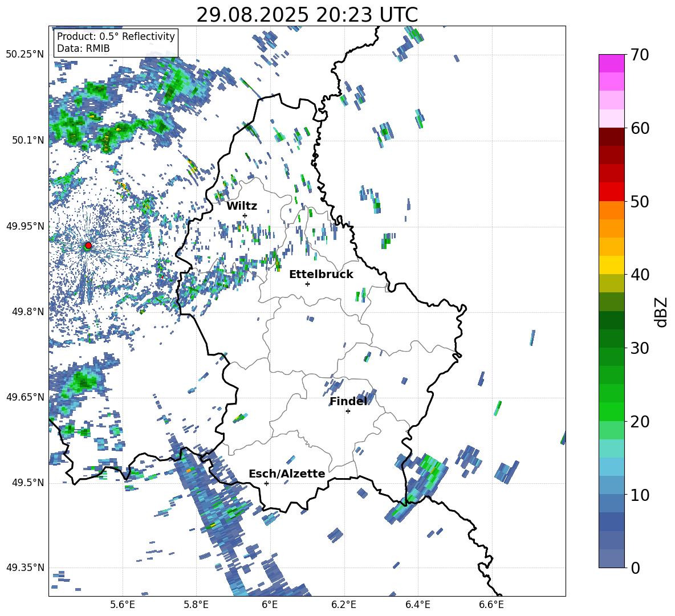
Task: Click the latitude label 49.5°N
Action: tap(27, 483)
